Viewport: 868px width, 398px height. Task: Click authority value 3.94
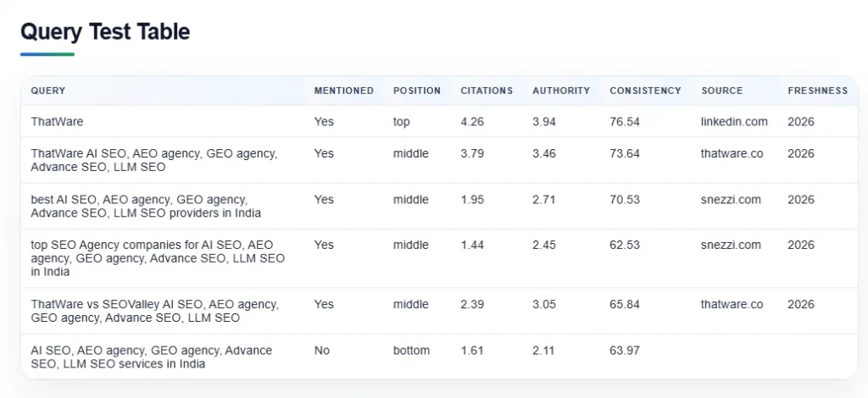tap(544, 122)
